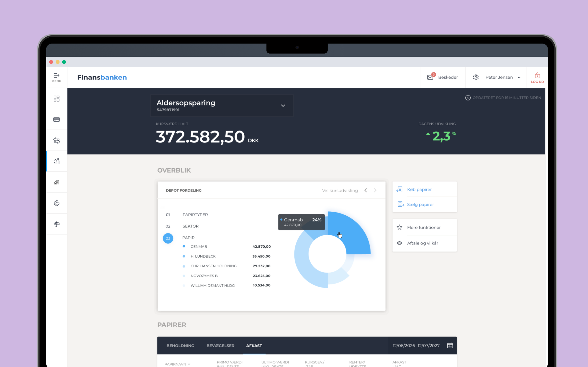Select the transfers arrows sidebar icon
Screen dimensions: 588x367
click(x=56, y=141)
